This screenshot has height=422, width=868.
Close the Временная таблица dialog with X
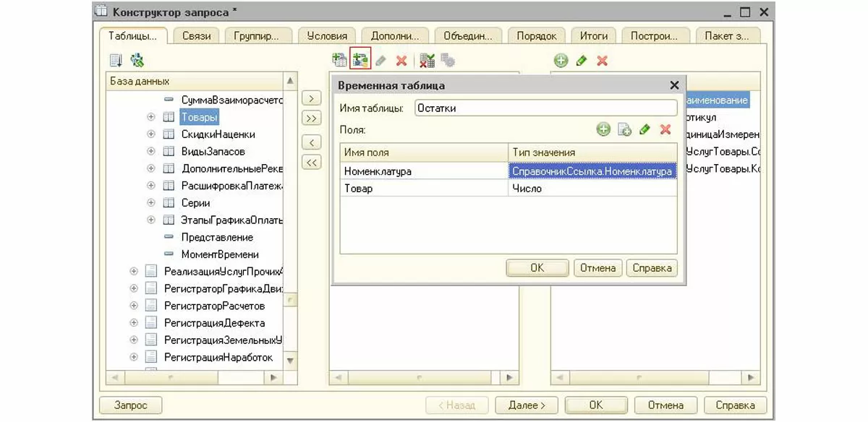click(674, 85)
